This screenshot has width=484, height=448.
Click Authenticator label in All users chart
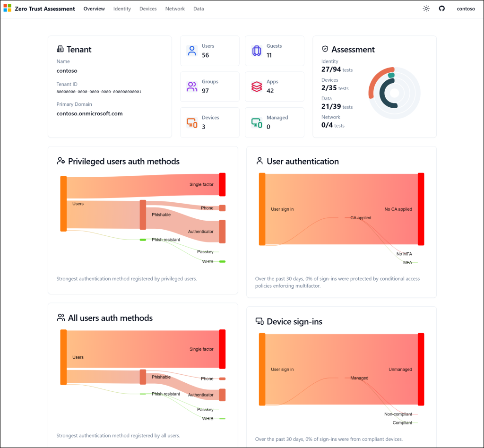(200, 395)
